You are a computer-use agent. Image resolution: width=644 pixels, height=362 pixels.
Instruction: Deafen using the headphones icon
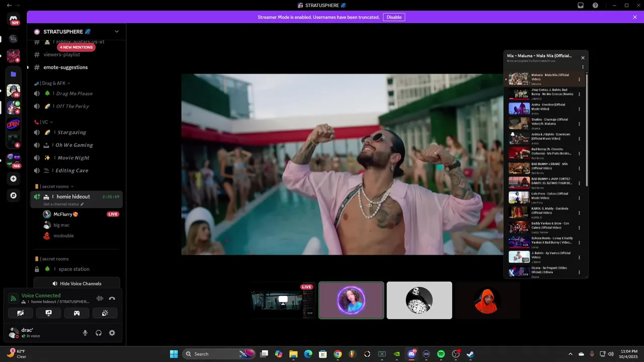tap(99, 333)
